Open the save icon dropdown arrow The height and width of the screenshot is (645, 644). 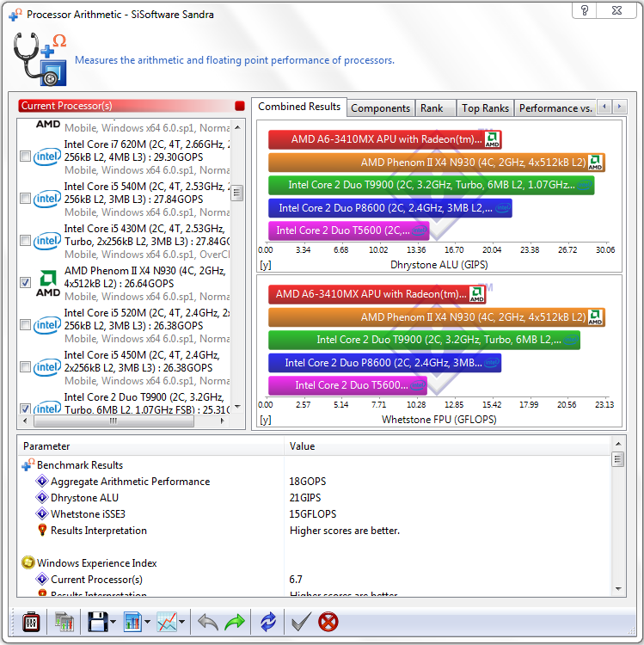(113, 622)
